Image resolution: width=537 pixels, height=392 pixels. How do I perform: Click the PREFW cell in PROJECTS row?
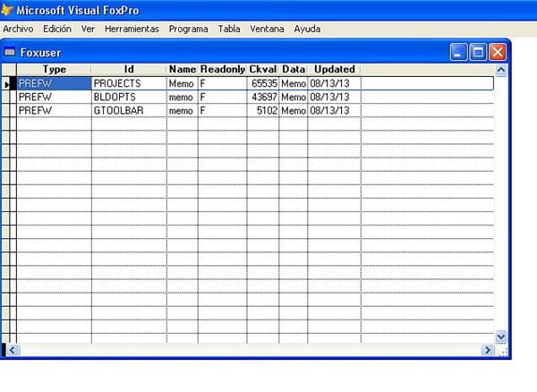pyautogui.click(x=54, y=83)
